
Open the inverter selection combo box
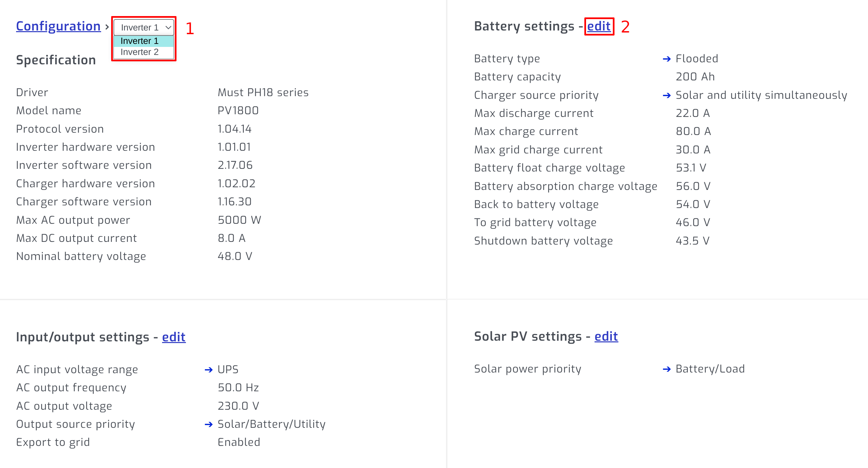pyautogui.click(x=144, y=27)
